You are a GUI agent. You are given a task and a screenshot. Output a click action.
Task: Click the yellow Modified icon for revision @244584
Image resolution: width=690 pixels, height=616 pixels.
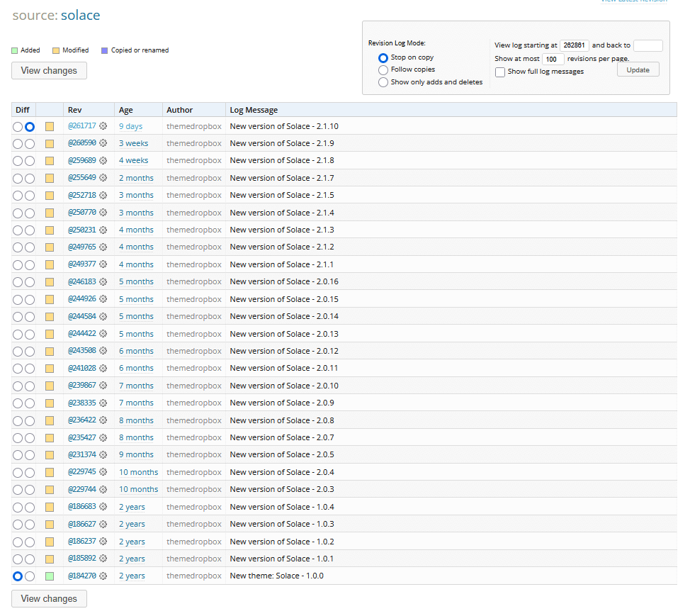coord(49,316)
